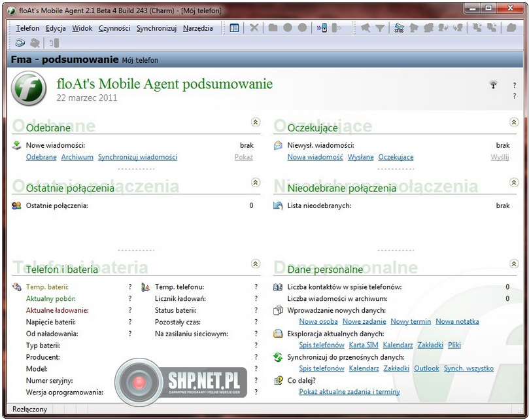Click Pokaż aktualne zadania i terminy link
This screenshot has height=420, width=529.
350,392
